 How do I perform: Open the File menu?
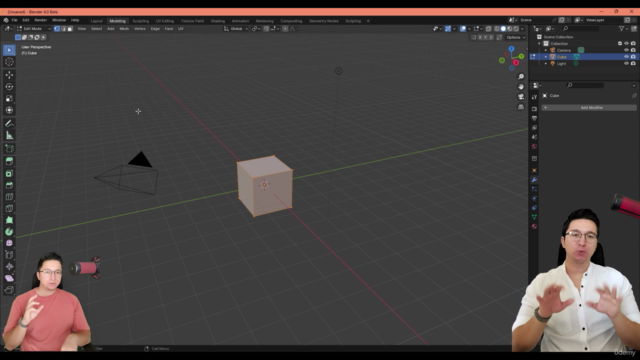click(14, 20)
